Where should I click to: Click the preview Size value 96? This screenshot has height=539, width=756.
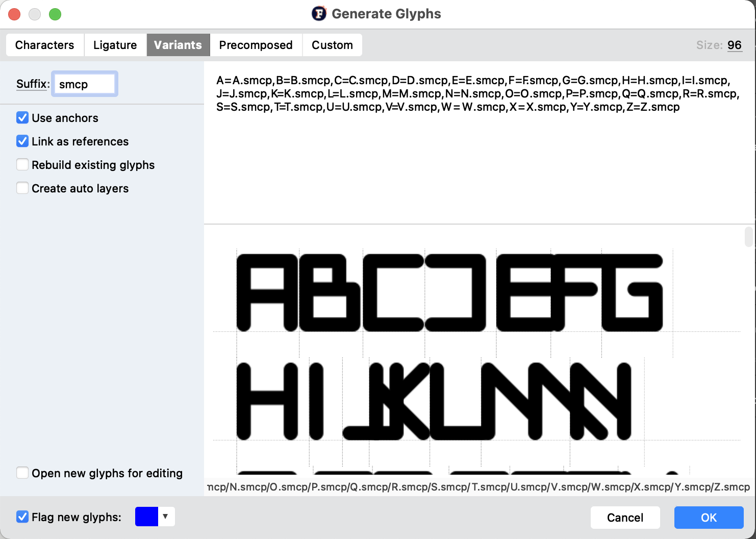click(x=734, y=45)
